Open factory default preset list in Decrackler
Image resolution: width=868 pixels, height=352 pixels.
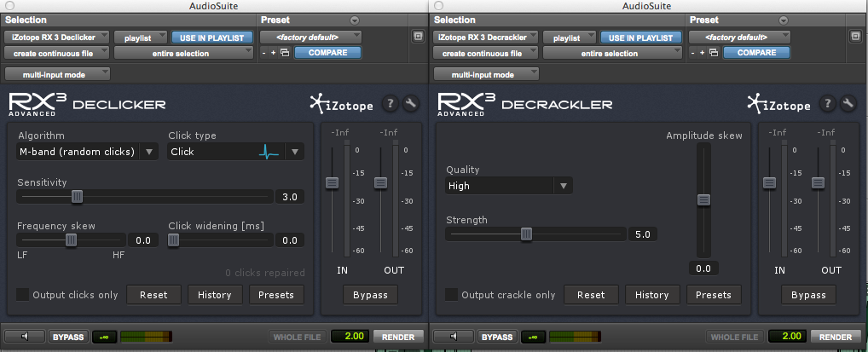(x=739, y=38)
